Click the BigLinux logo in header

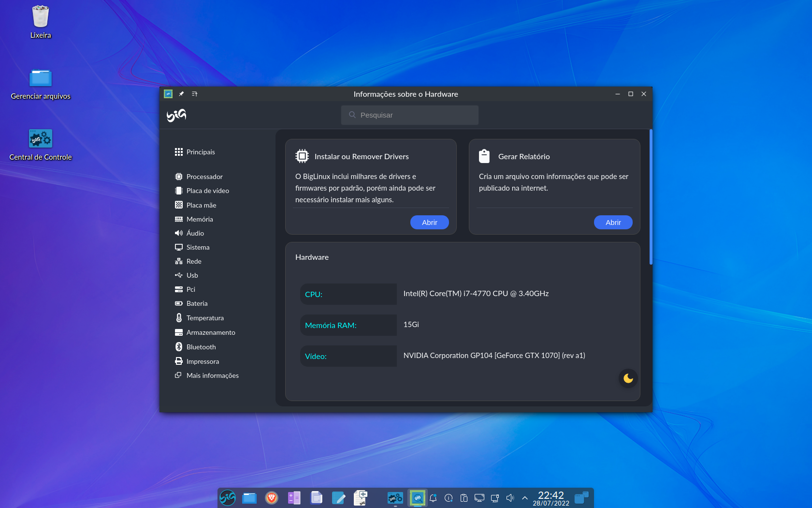(176, 115)
